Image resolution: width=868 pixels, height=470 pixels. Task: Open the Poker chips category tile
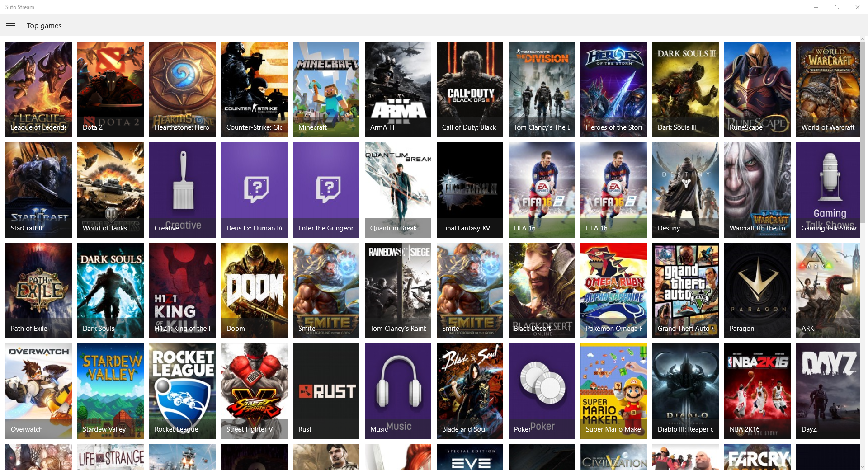click(x=542, y=391)
